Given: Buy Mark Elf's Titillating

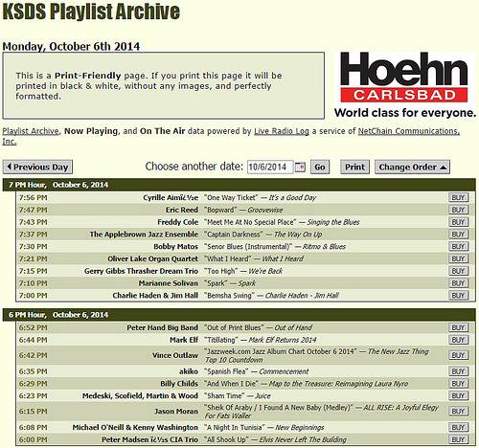Looking at the screenshot, I should click(458, 340).
